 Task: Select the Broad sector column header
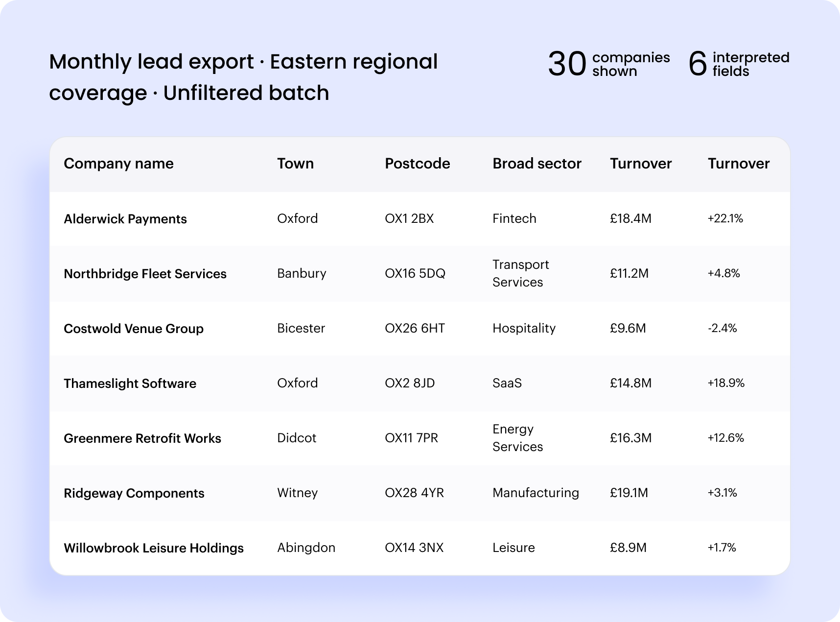[537, 164]
